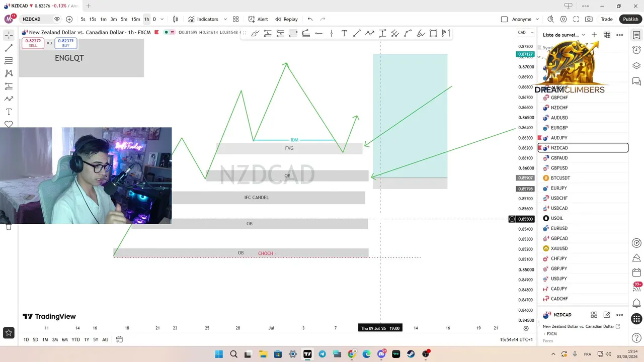The height and width of the screenshot is (362, 644).
Task: Click the Windows Start button
Action: pos(219,354)
